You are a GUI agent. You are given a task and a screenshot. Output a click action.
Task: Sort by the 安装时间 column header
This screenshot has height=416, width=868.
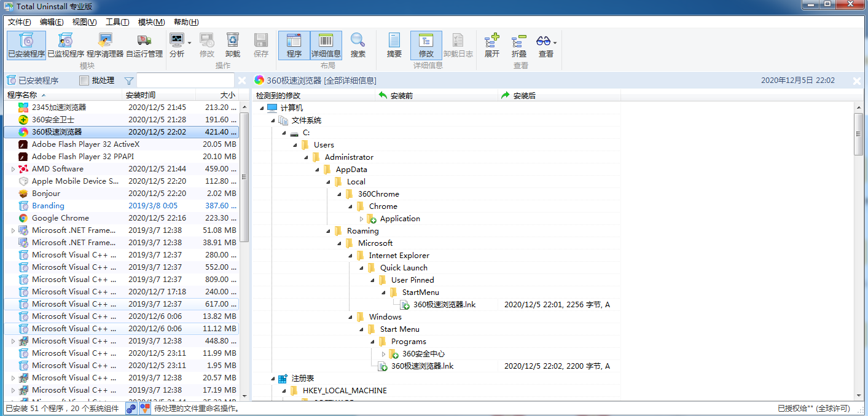[159, 95]
